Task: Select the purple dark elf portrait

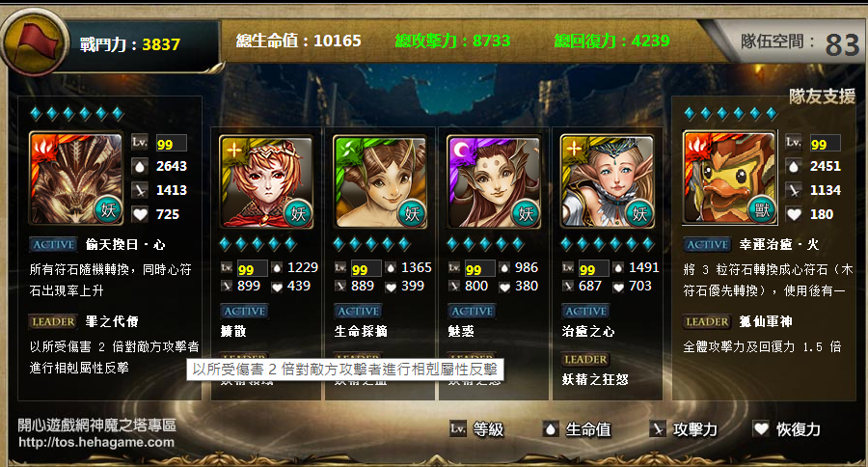Action: 494,181
